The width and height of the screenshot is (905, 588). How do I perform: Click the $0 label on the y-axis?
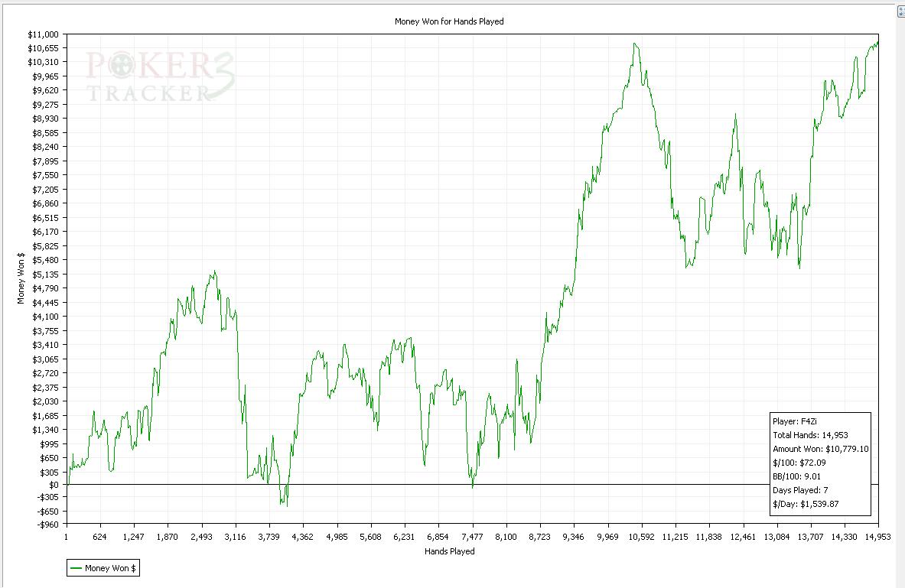tap(54, 485)
